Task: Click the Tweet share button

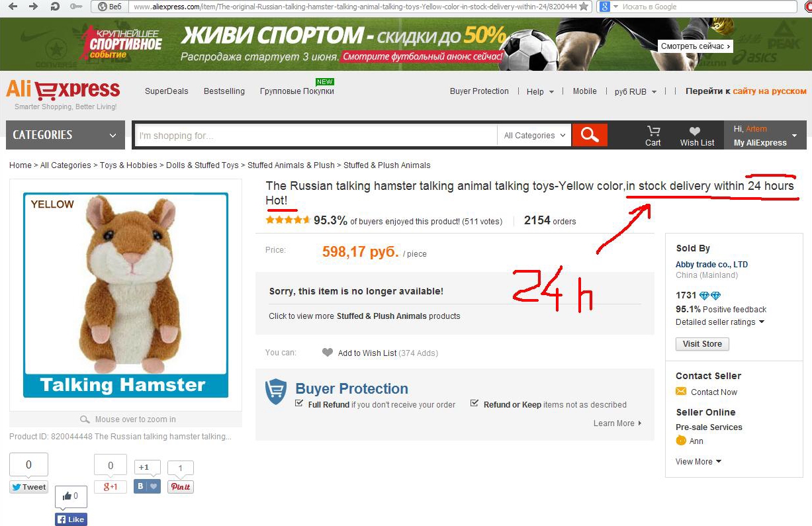Action: pos(28,487)
